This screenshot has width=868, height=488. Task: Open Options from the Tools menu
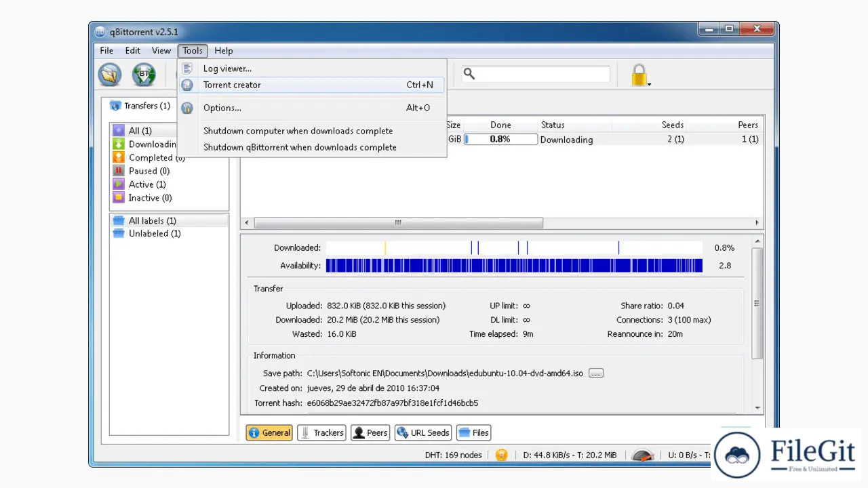click(x=312, y=108)
